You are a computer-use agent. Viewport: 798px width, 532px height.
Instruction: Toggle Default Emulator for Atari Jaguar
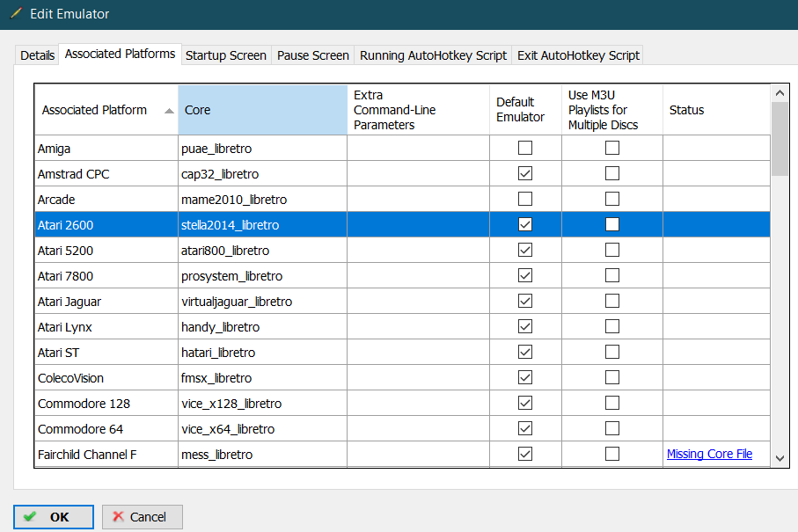525,301
